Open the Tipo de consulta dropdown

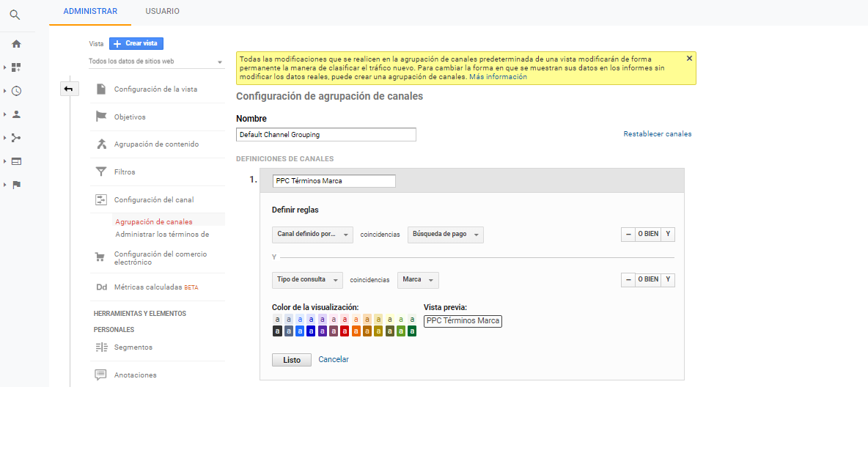tap(307, 279)
